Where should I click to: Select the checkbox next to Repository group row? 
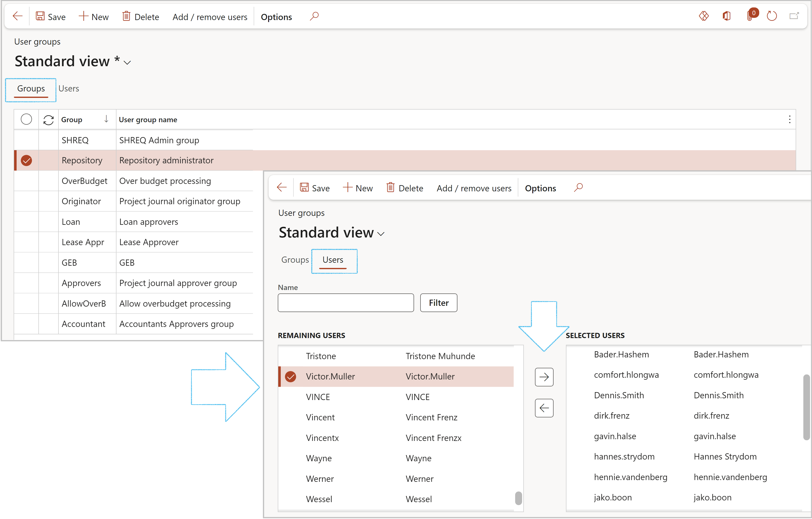(27, 160)
